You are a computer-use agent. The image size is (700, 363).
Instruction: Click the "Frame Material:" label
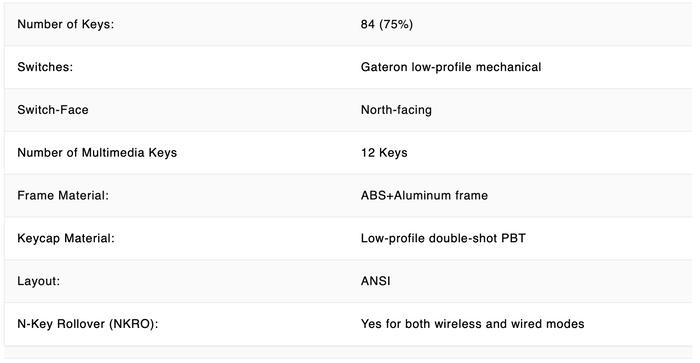coord(63,196)
